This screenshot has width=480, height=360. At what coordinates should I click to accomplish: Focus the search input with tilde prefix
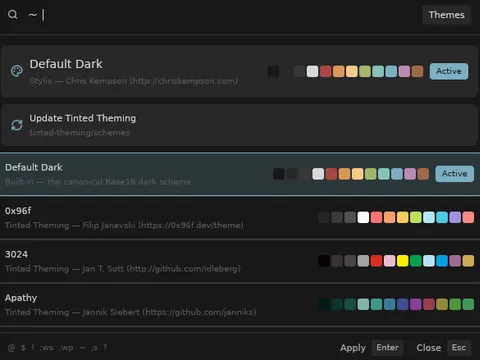click(x=220, y=15)
